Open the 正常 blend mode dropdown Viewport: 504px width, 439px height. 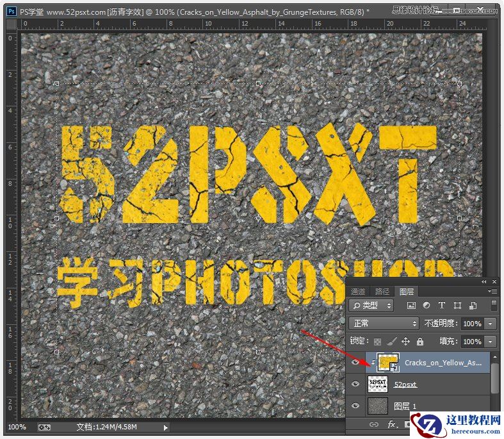[384, 323]
